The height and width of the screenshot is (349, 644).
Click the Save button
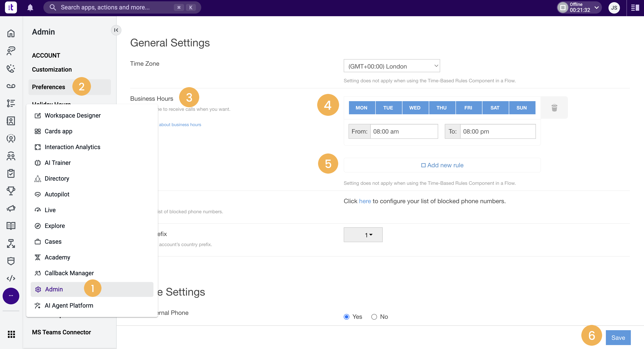pyautogui.click(x=618, y=338)
